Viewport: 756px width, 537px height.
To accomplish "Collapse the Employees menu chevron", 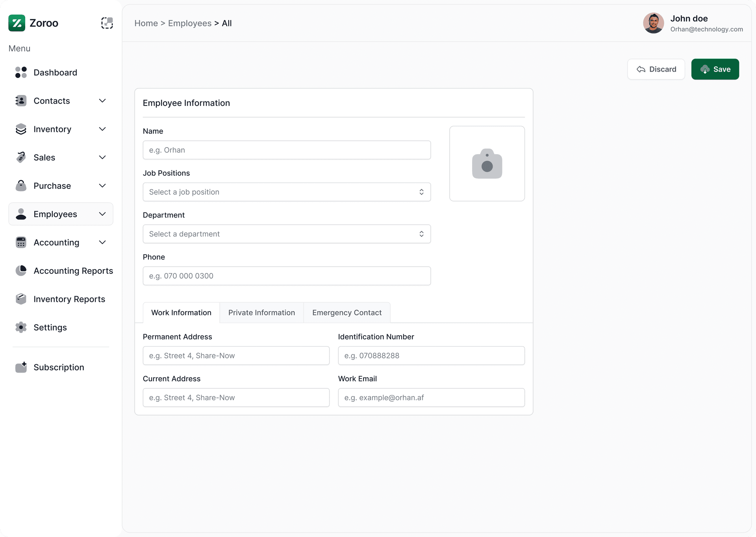I will pyautogui.click(x=102, y=214).
